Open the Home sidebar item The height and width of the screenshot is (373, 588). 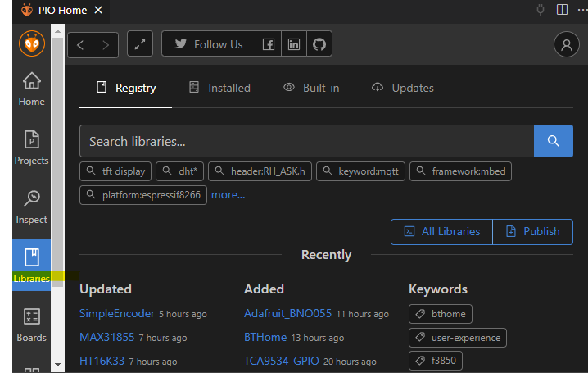tap(31, 89)
